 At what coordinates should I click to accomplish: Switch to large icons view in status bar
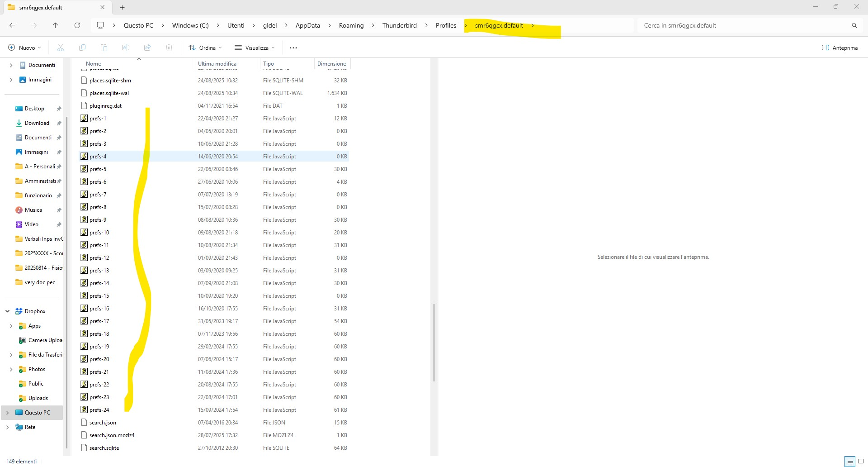coord(861,462)
